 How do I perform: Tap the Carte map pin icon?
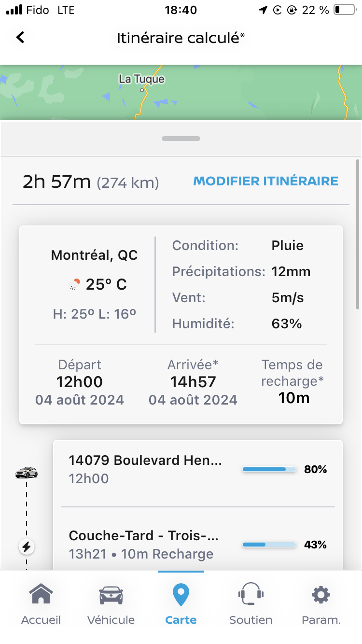[181, 595]
